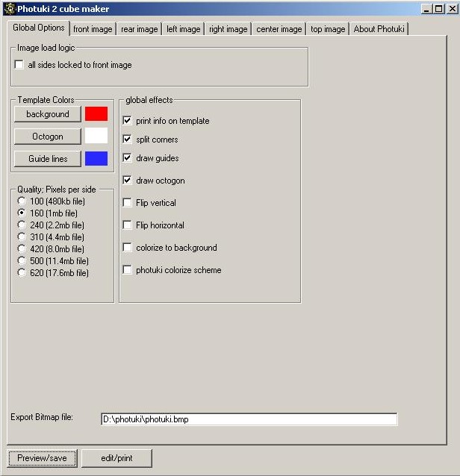Click the Guide lines color button
This screenshot has width=460, height=476.
pos(48,159)
